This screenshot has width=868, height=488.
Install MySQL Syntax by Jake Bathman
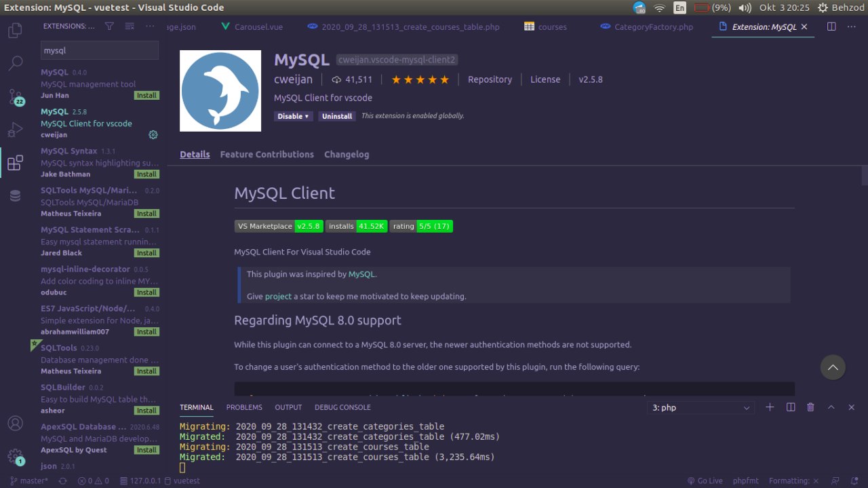[146, 174]
